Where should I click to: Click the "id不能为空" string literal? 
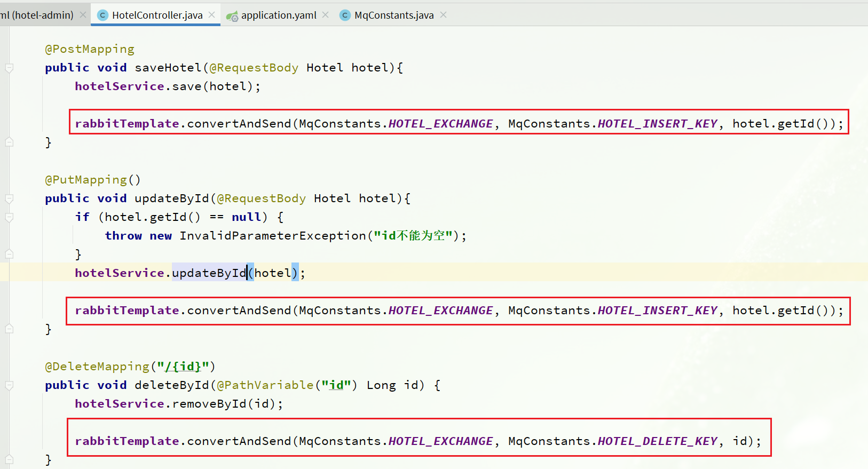(x=413, y=236)
